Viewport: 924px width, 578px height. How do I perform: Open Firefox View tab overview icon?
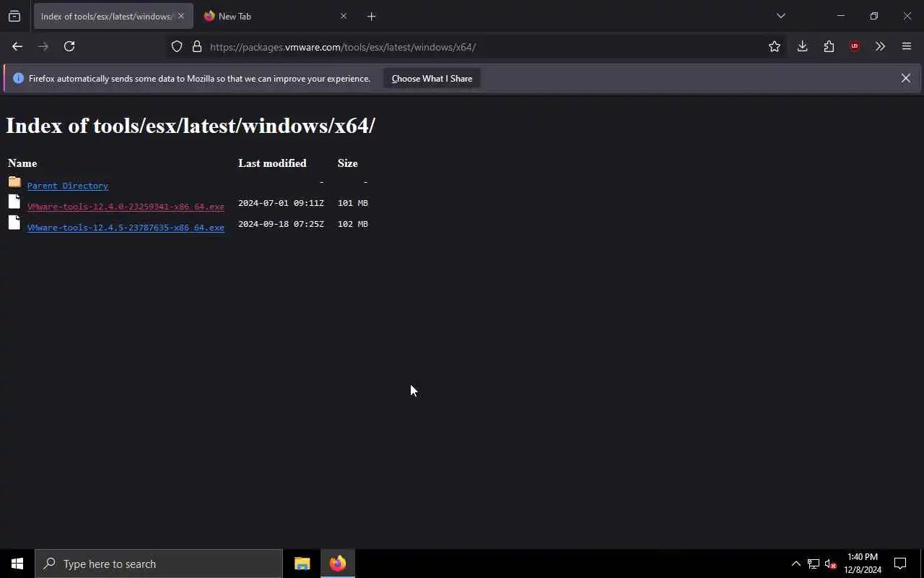[14, 16]
